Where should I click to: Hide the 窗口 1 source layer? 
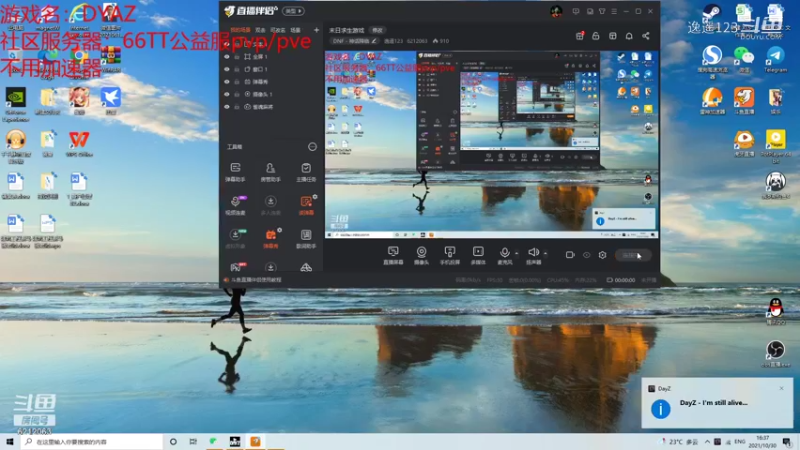[x=227, y=69]
